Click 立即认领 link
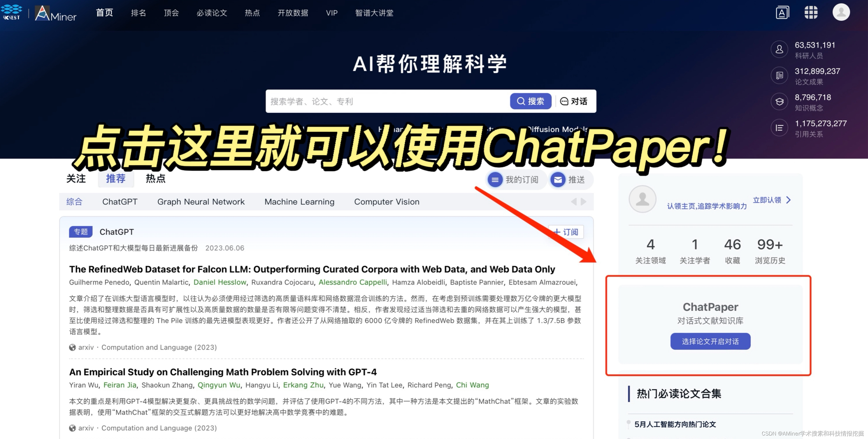This screenshot has height=439, width=868. pyautogui.click(x=767, y=200)
